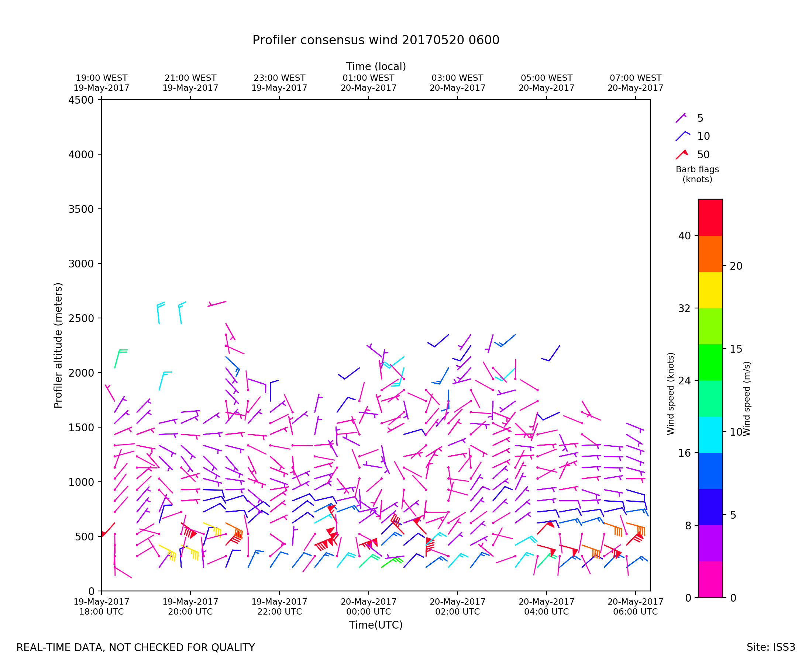Click the 'Wind speed (m/s)' colorbar label
This screenshot has width=812, height=664.
[747, 398]
